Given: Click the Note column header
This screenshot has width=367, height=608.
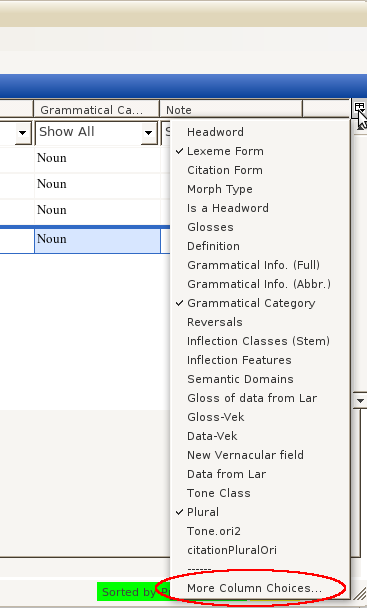Looking at the screenshot, I should pos(231,110).
